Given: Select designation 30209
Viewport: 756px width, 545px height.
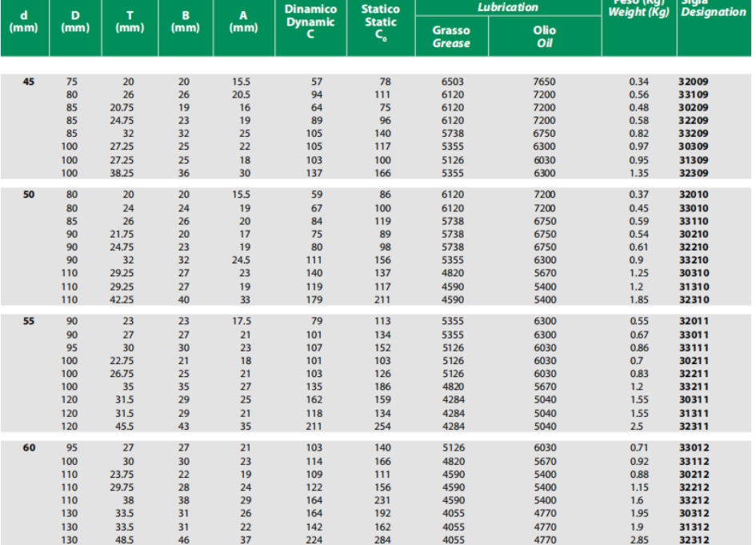Looking at the screenshot, I should click(x=694, y=107).
